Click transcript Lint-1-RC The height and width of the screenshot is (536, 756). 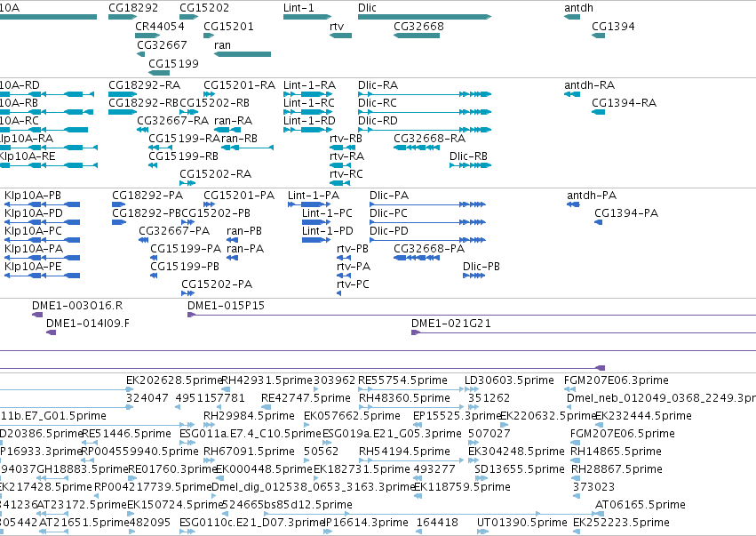[x=309, y=103]
